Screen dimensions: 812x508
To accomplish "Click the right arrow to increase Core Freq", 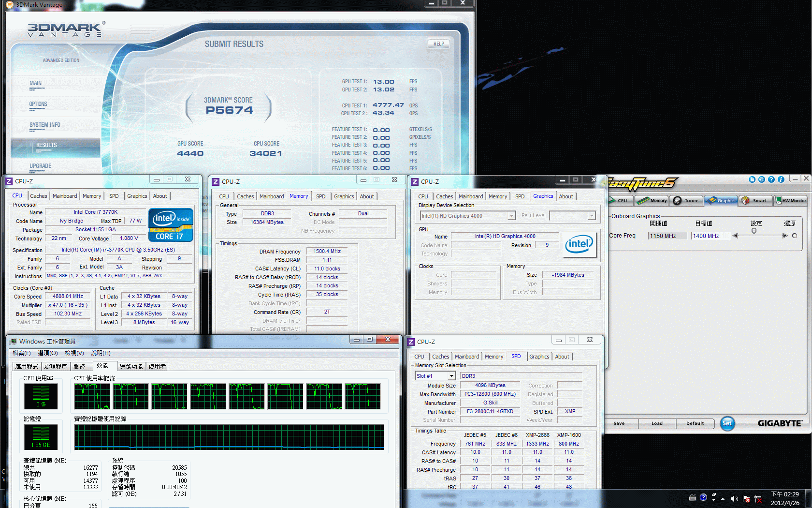I will click(x=785, y=236).
